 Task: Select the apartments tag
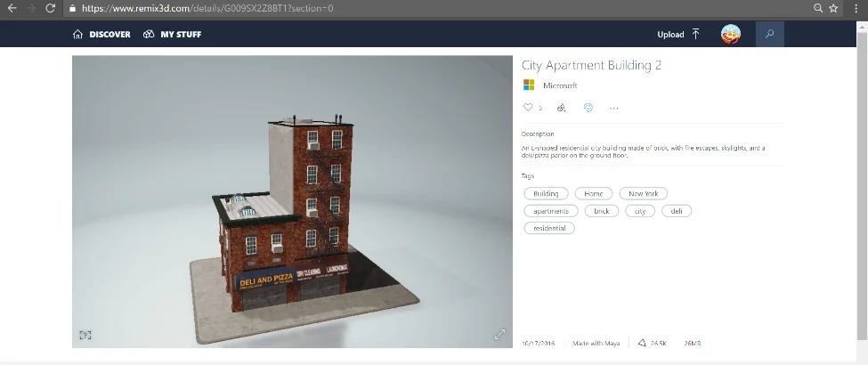coord(551,211)
